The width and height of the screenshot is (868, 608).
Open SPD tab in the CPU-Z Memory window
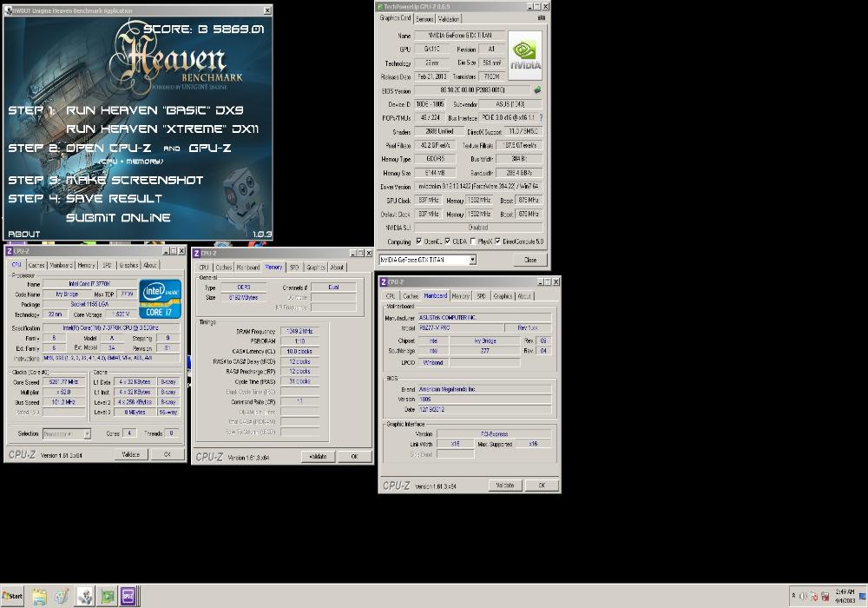294,268
